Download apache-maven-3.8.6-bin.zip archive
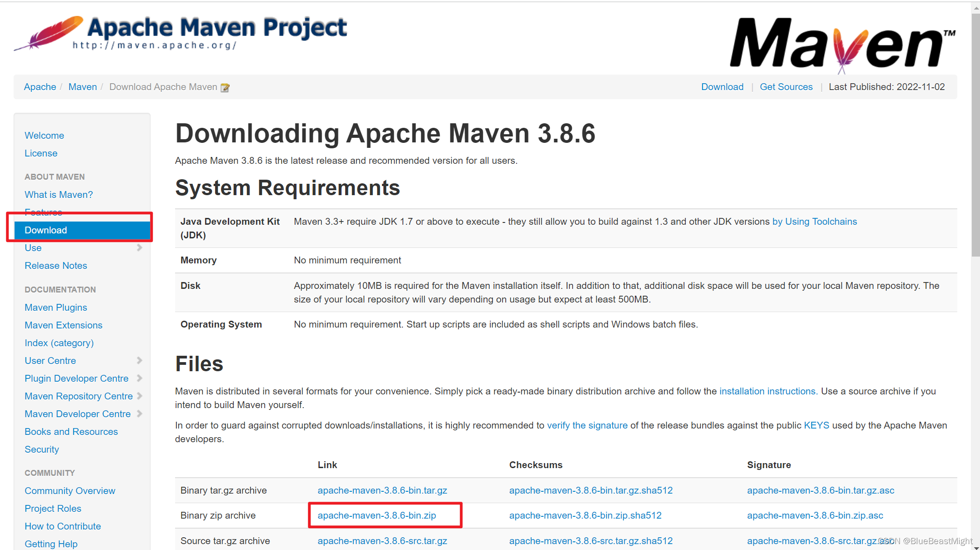Screen dimensions: 980x550 tap(377, 515)
